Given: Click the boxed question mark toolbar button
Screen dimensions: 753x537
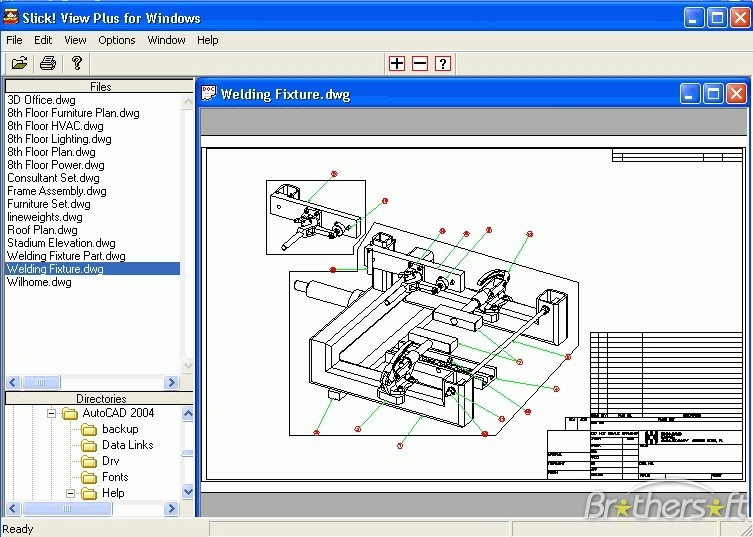Looking at the screenshot, I should pos(443,63).
